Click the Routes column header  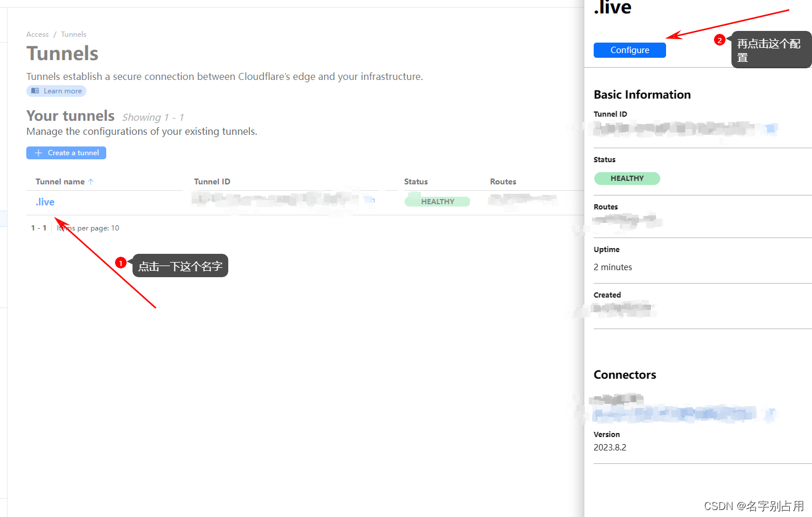[503, 181]
